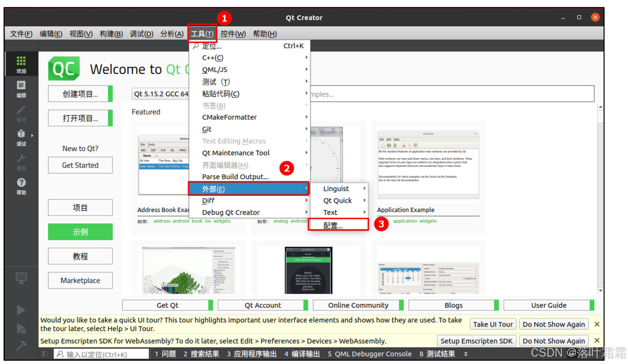
Task: Expand the C++(C) submenu
Action: coord(249,58)
